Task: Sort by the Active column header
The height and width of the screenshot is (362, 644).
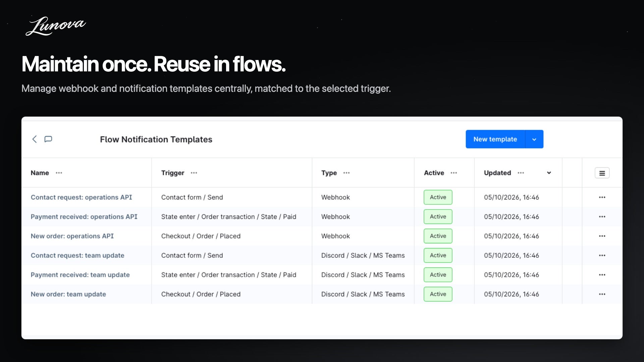Action: (434, 173)
